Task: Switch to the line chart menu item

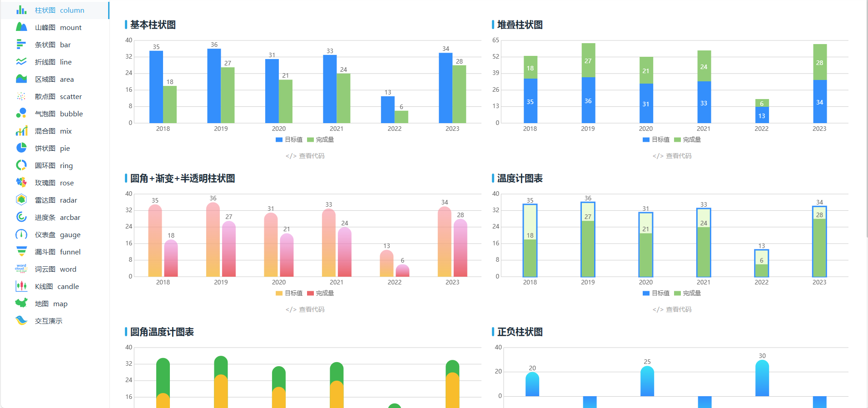Action: coord(53,62)
